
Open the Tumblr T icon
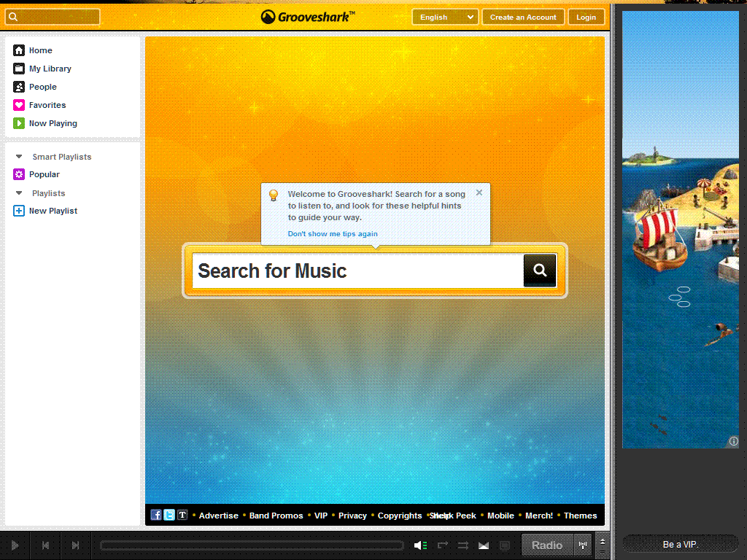point(182,515)
